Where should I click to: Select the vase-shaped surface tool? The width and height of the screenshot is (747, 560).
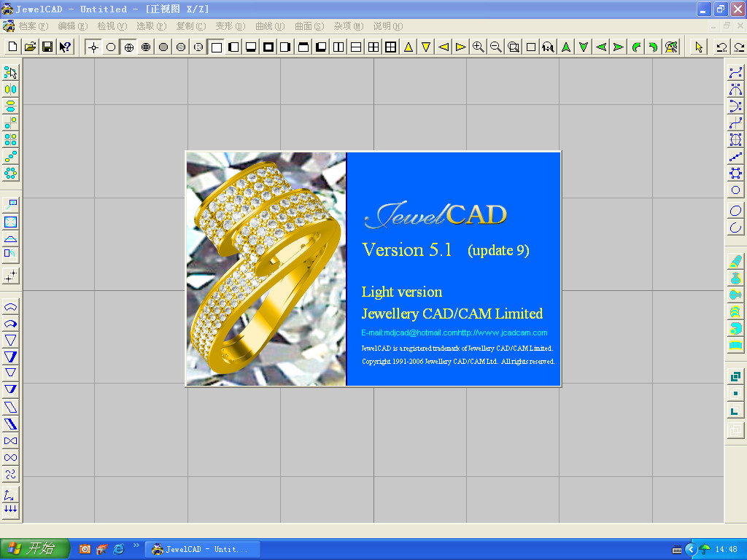pos(735,278)
